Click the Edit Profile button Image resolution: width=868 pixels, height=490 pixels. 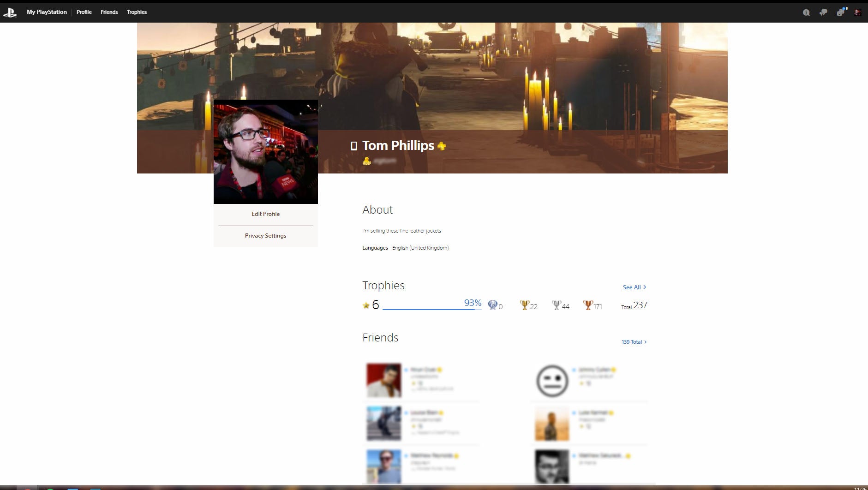pyautogui.click(x=266, y=214)
